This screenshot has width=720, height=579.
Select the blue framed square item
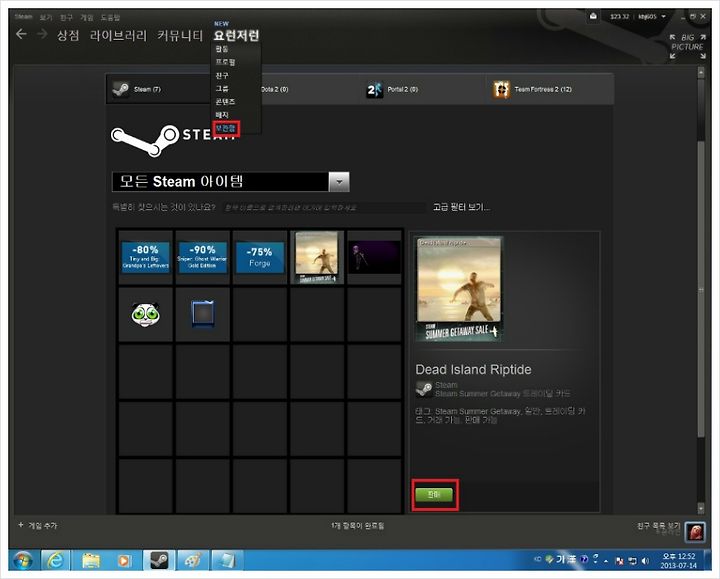coord(202,315)
